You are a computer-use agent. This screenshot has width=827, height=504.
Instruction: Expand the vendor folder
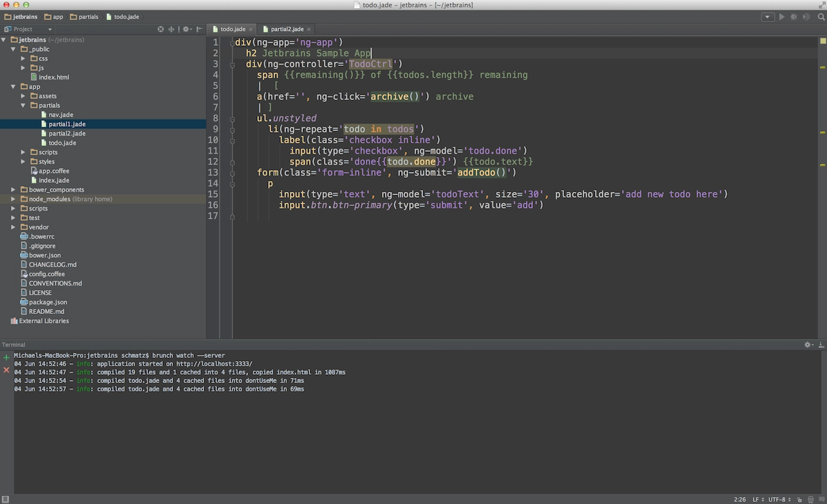coord(14,227)
